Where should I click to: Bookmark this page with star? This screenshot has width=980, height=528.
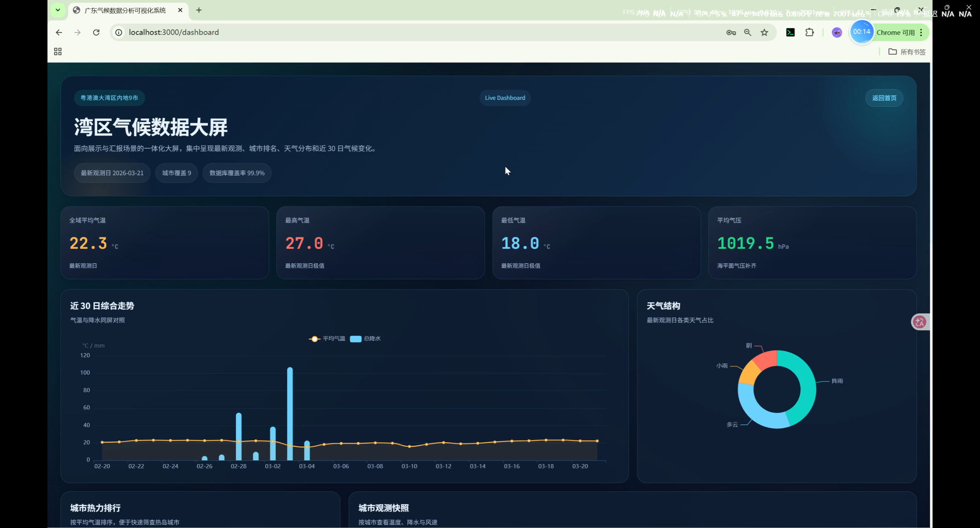pyautogui.click(x=764, y=33)
